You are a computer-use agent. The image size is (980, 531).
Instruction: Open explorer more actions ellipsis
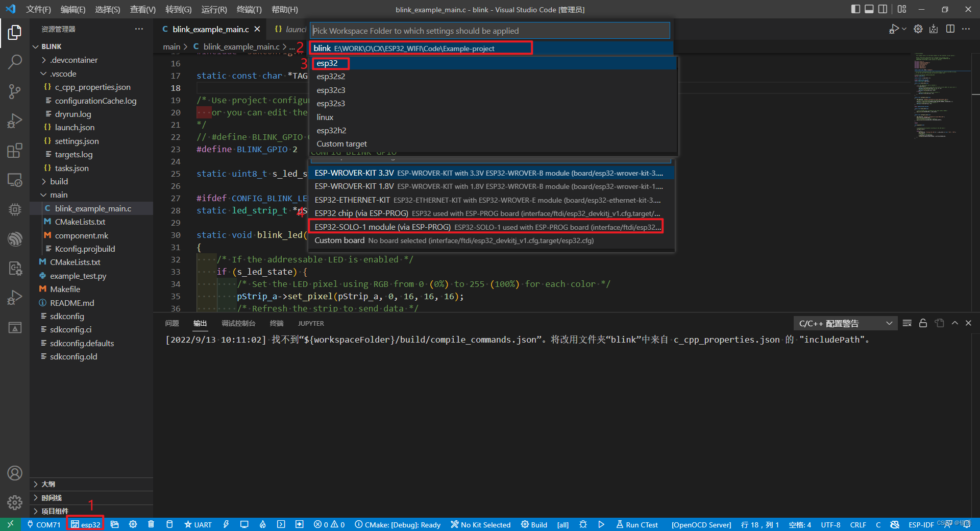pyautogui.click(x=139, y=29)
